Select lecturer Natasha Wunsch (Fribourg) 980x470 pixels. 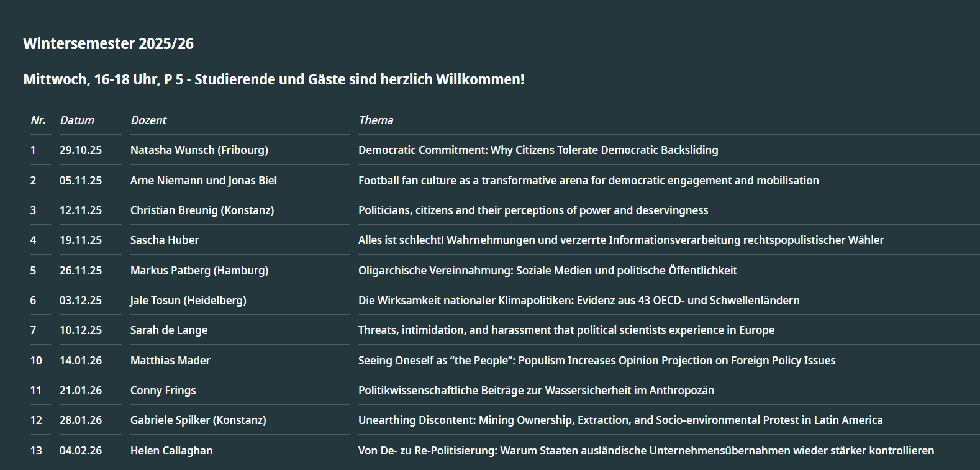click(199, 150)
